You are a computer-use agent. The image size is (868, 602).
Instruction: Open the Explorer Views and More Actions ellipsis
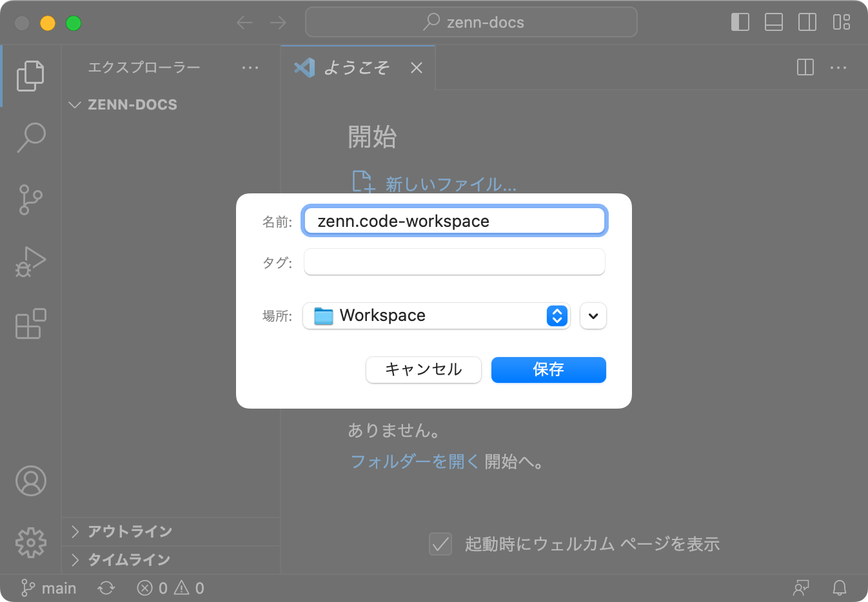(250, 68)
